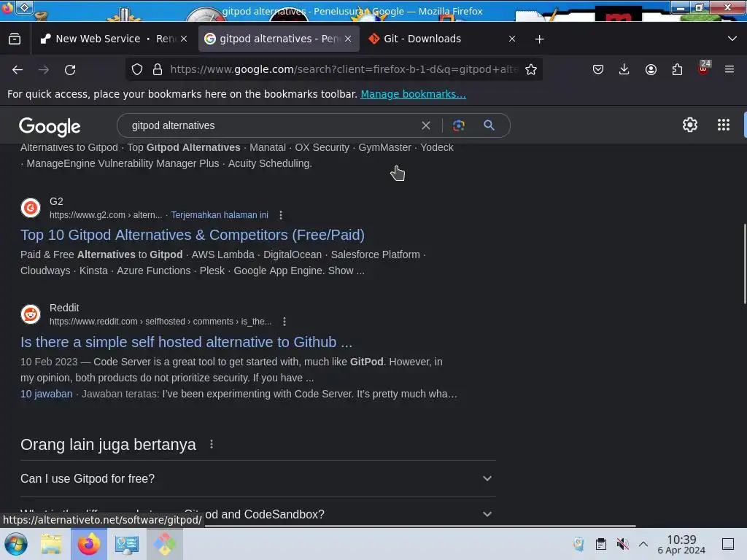Click the horizontal scrollbar at bottom
The height and width of the screenshot is (560, 747).
[x=419, y=526]
